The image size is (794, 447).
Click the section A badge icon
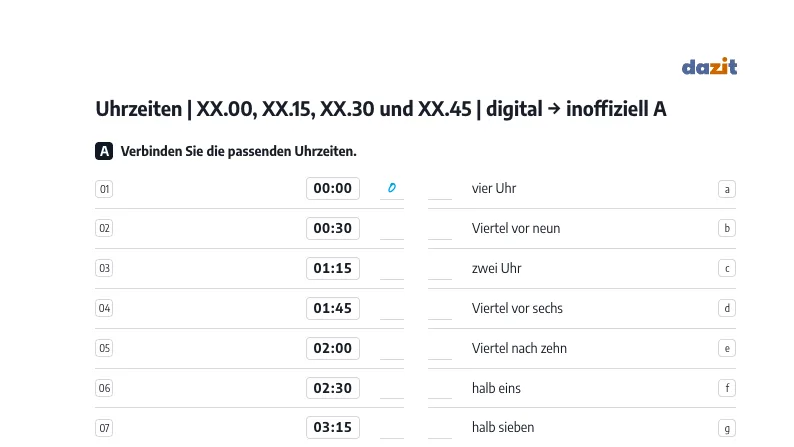104,151
